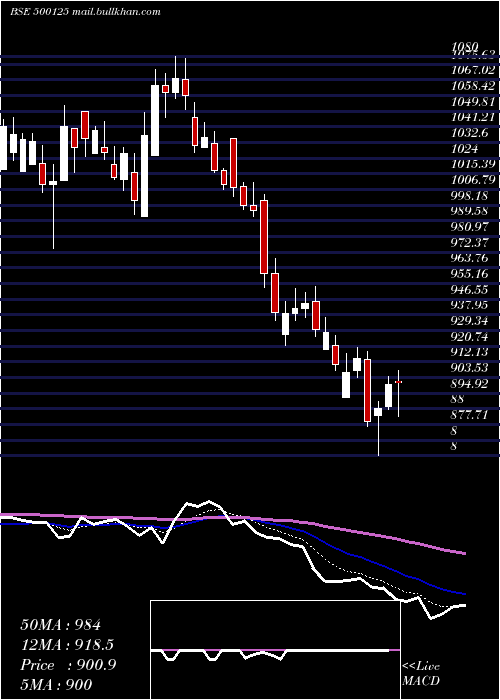The width and height of the screenshot is (500, 700).
Task: Click the 920.74 price axis label
Action: pos(470,336)
